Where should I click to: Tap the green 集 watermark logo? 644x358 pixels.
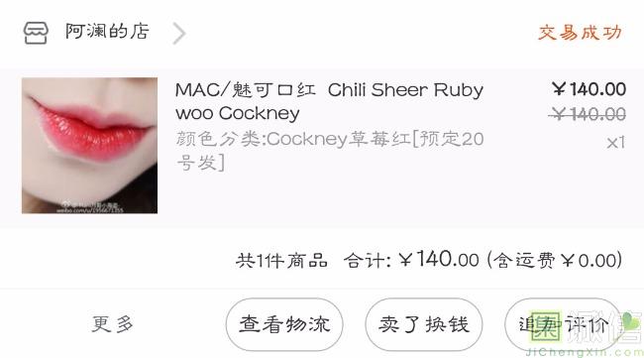coord(546,325)
